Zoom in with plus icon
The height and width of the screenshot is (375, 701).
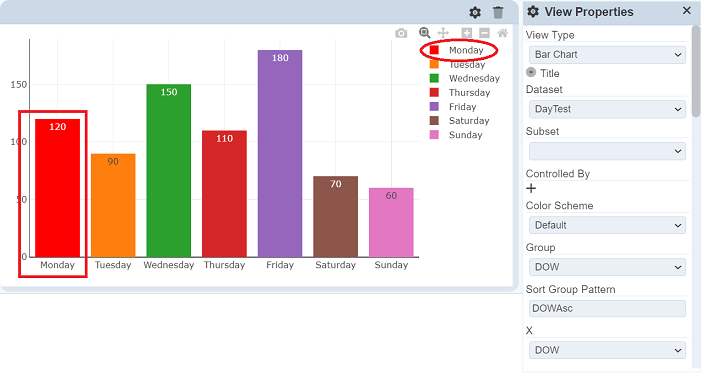coord(467,33)
